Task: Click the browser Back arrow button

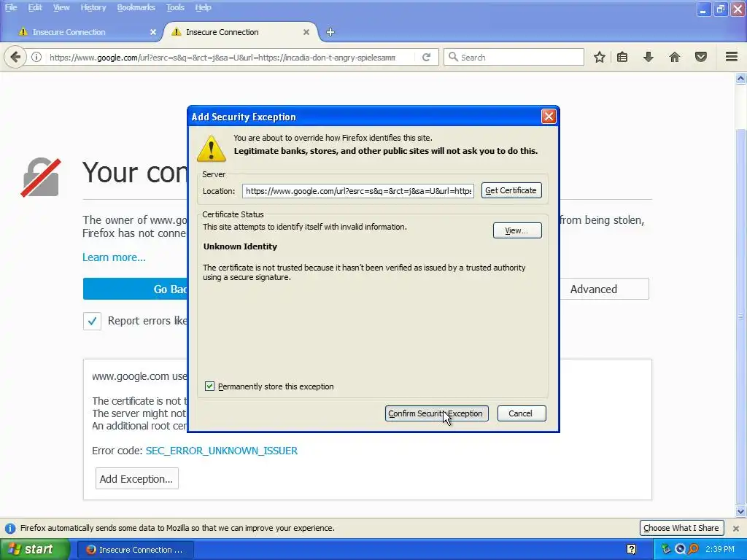Action: point(15,57)
